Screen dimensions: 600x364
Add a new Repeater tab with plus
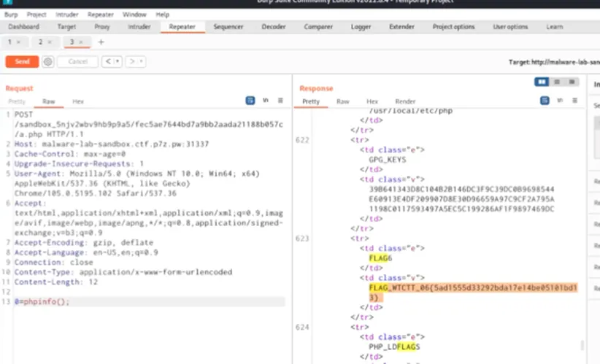coord(101,42)
